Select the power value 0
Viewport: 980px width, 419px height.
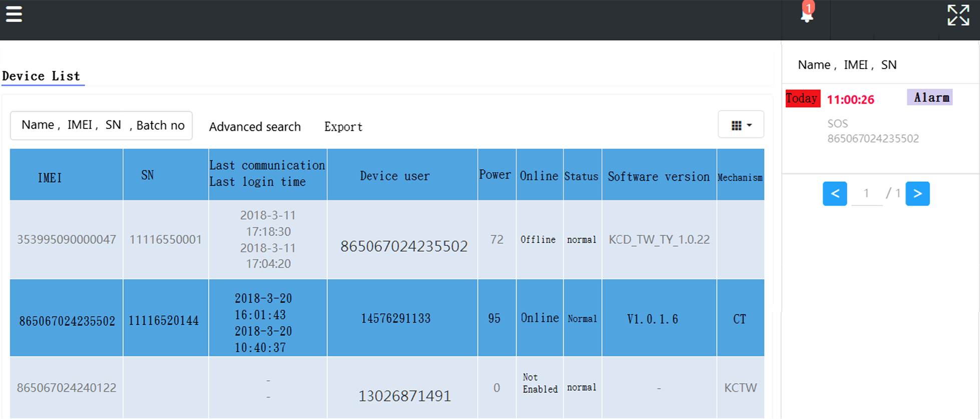pyautogui.click(x=497, y=387)
